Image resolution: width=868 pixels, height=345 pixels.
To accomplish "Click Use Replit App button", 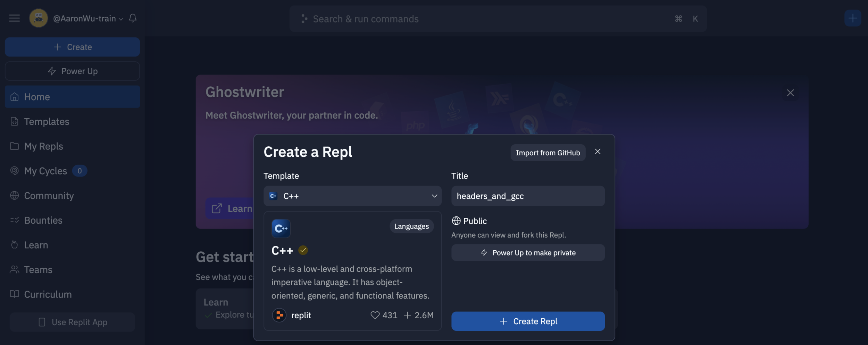I will 72,322.
